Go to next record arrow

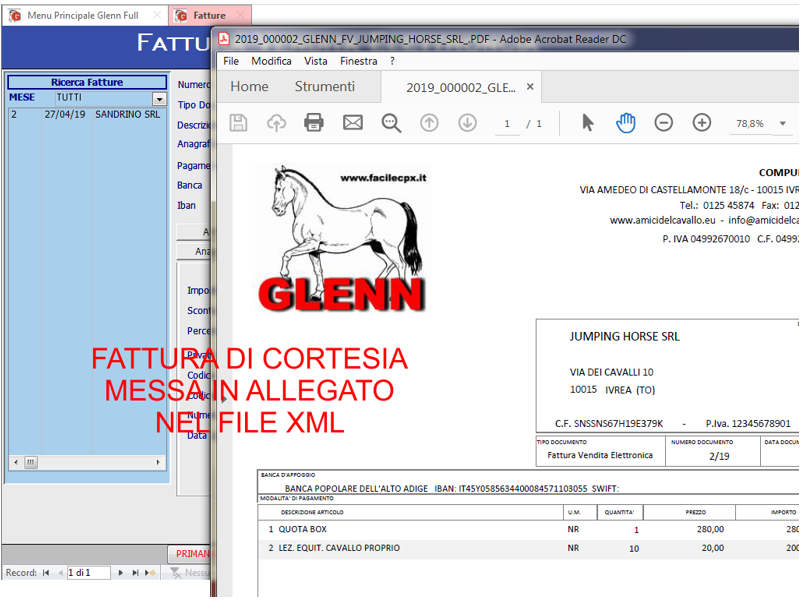[x=120, y=572]
